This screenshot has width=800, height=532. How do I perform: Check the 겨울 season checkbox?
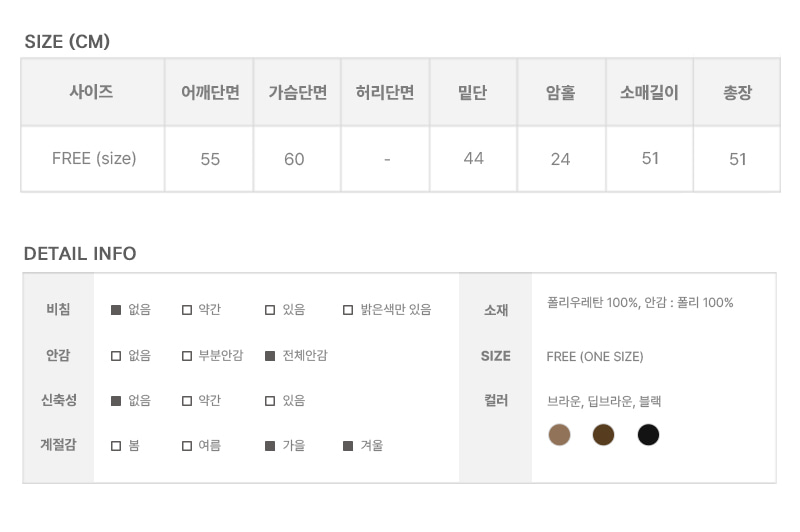pos(348,446)
